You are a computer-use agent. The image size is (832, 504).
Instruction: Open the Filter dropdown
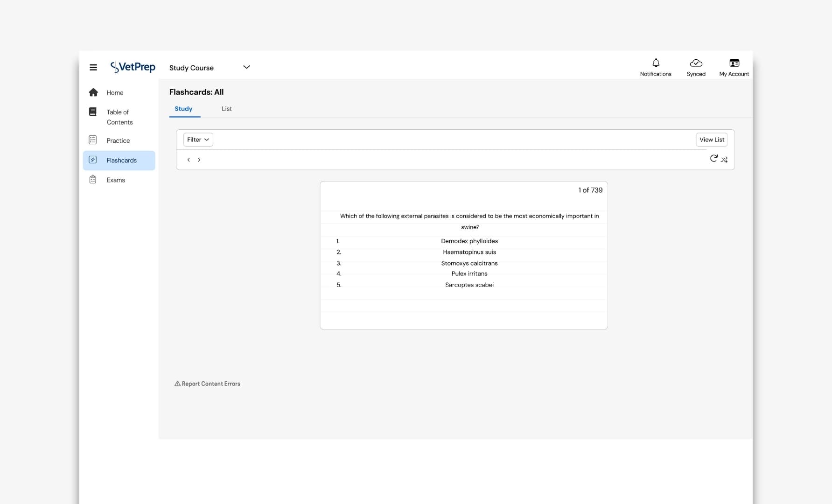click(198, 140)
